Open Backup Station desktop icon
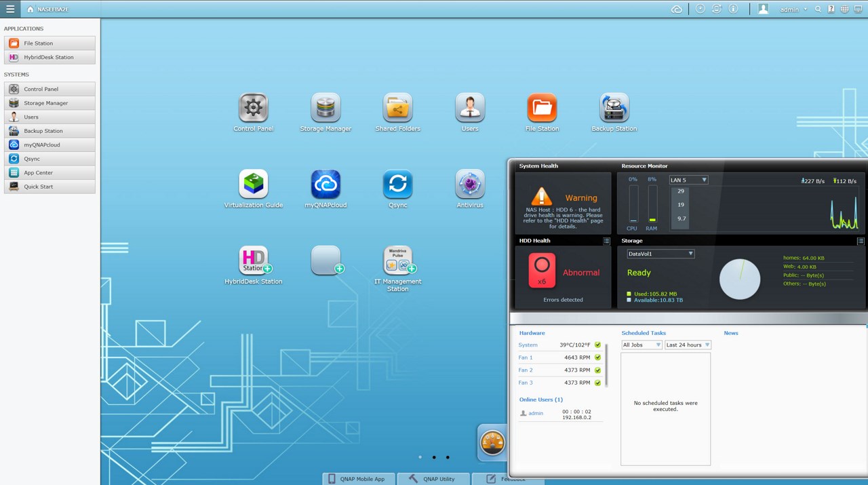The height and width of the screenshot is (485, 868). 614,113
